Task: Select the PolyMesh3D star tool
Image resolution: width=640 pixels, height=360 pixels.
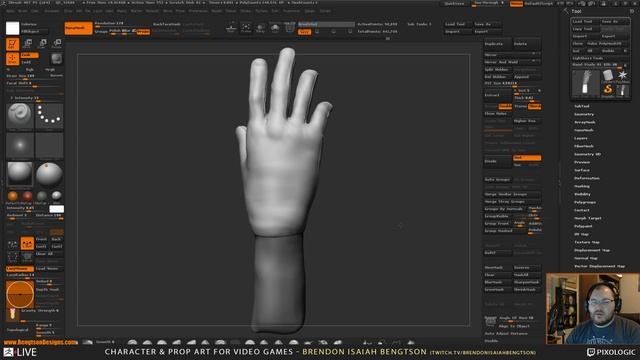Action: [x=622, y=76]
